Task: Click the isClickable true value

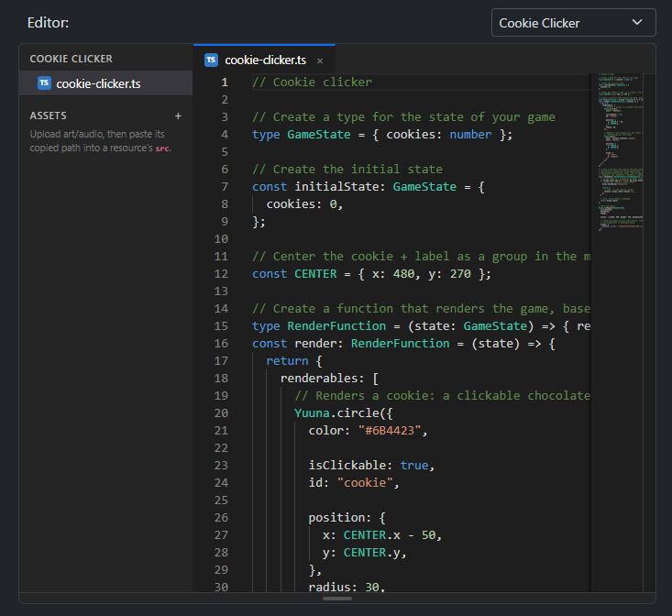Action: pos(414,466)
